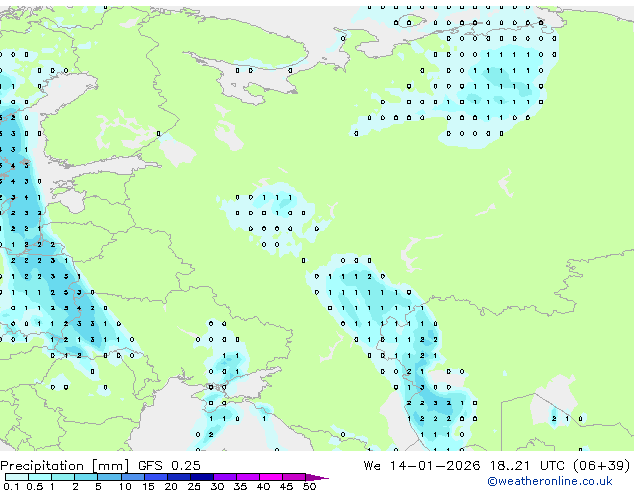
Task: Click the 'GFS 0.25' model label
Action: tap(169, 466)
